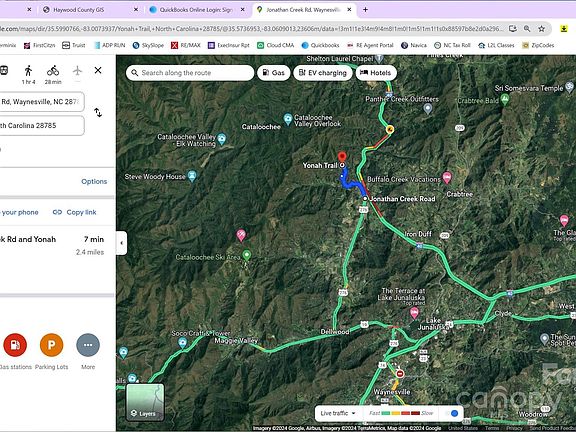The width and height of the screenshot is (576, 432).
Task: Open Soco Craft & Tower marker
Action: pyautogui.click(x=183, y=343)
